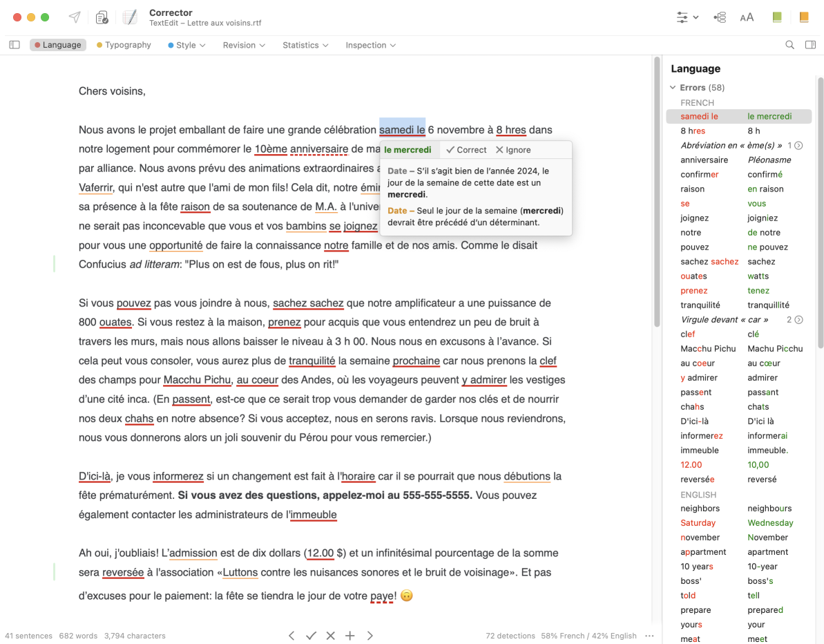Open the green dictionary book icon
The image size is (824, 644).
coord(777,17)
